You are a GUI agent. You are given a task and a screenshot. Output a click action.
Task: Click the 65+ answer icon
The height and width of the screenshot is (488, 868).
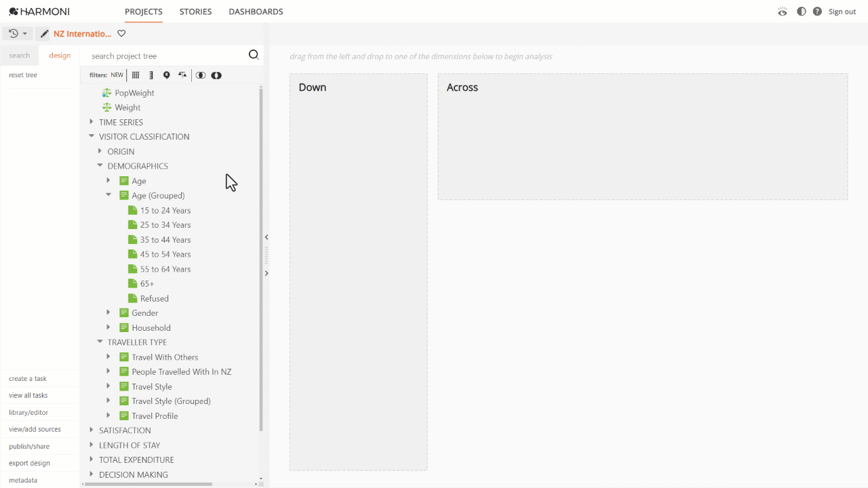pyautogui.click(x=132, y=283)
